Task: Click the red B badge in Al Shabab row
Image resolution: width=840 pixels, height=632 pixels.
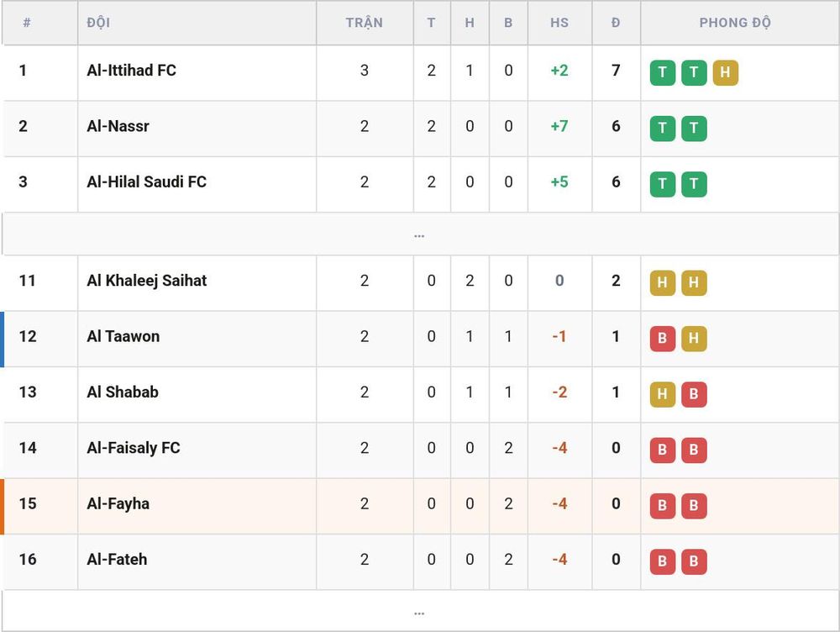Action: [694, 394]
